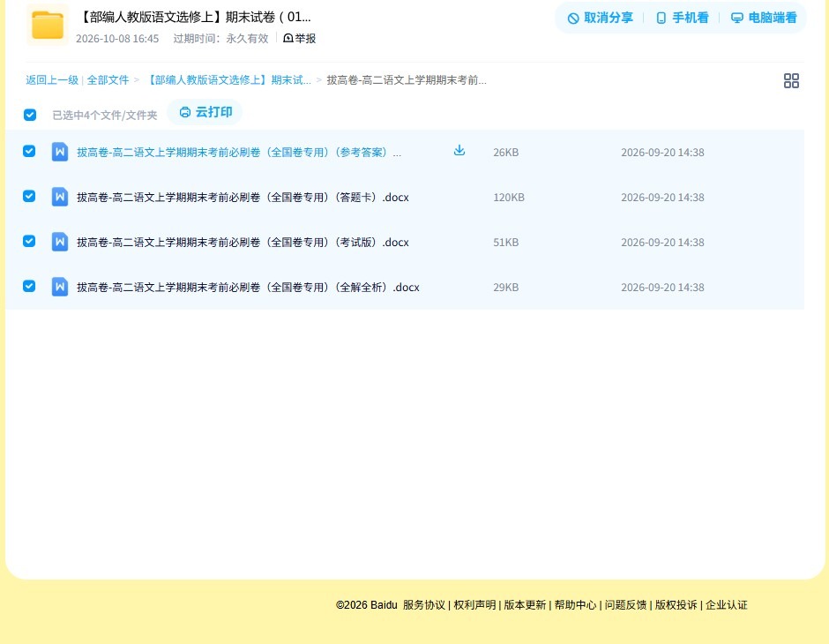Uncheck the 参考答案 file checkbox
Viewport: 829px width, 644px height.
click(x=29, y=151)
